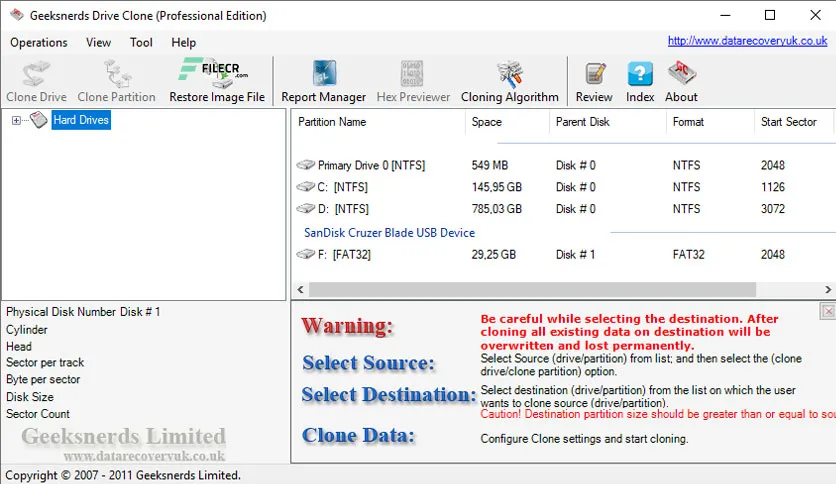Click the partition list horizontal scrollbar thumb
The image size is (836, 484).
pos(532,289)
